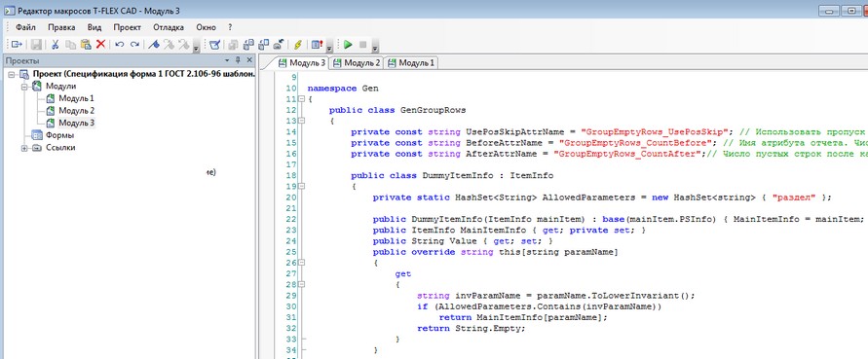The height and width of the screenshot is (359, 868).
Task: Click "public class GenGroupRows" in code
Action: [396, 110]
